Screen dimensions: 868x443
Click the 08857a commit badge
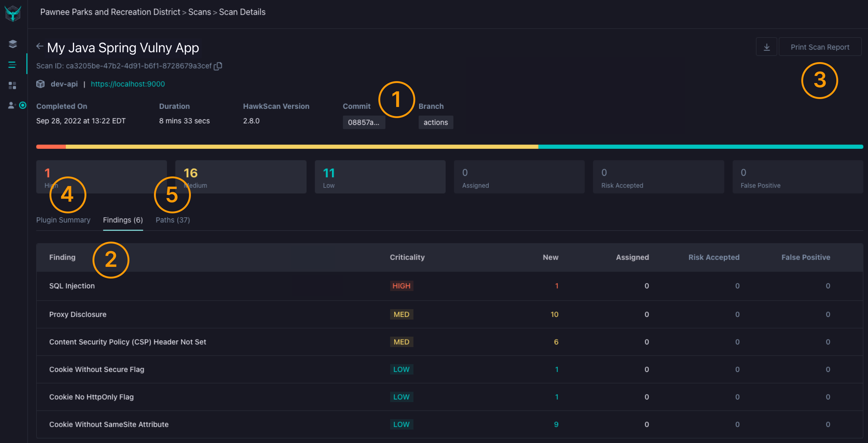[x=363, y=122]
